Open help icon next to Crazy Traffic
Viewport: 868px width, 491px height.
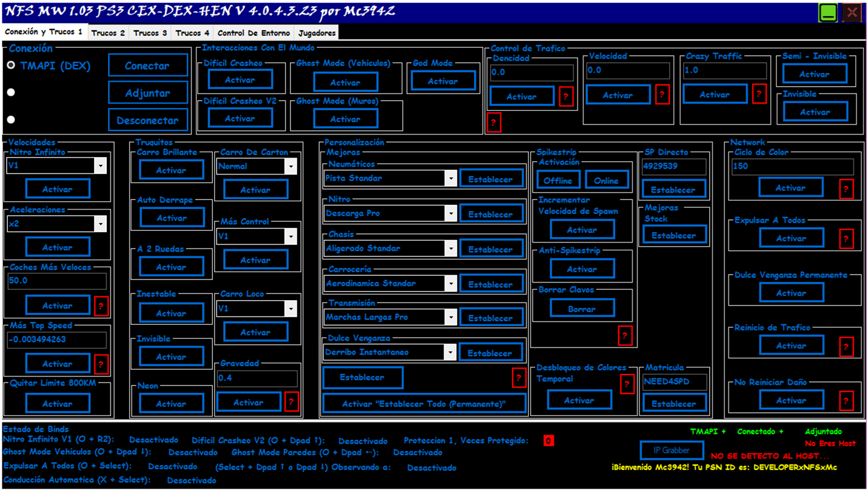(x=759, y=94)
